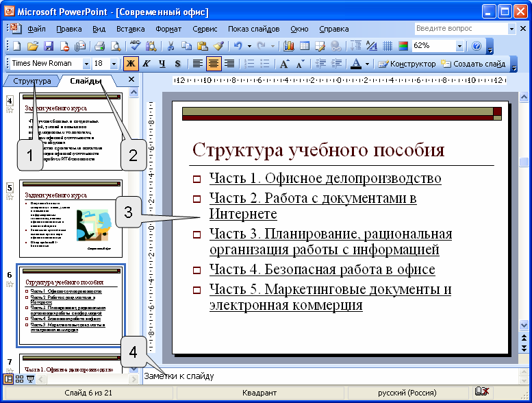
Task: Click the Конструктор button
Action: point(407,64)
